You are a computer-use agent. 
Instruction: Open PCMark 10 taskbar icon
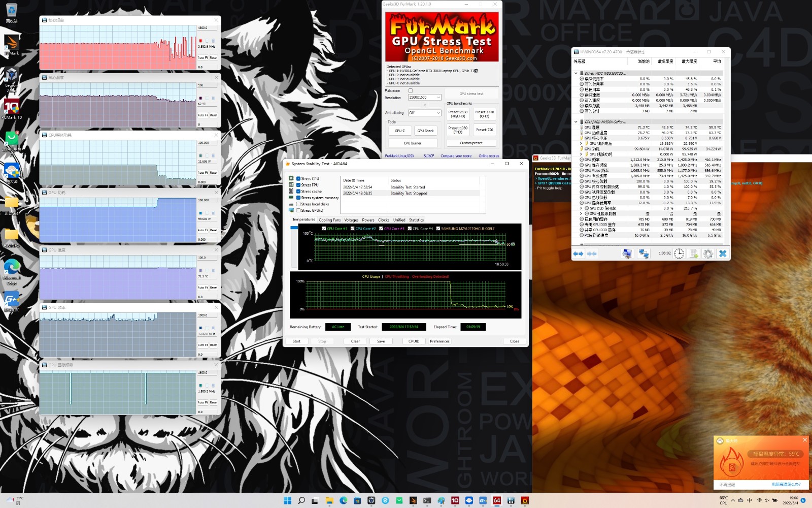pyautogui.click(x=455, y=500)
